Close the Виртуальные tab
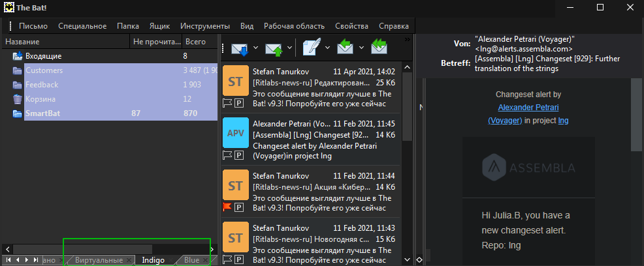The height and width of the screenshot is (266, 644). pos(129,260)
